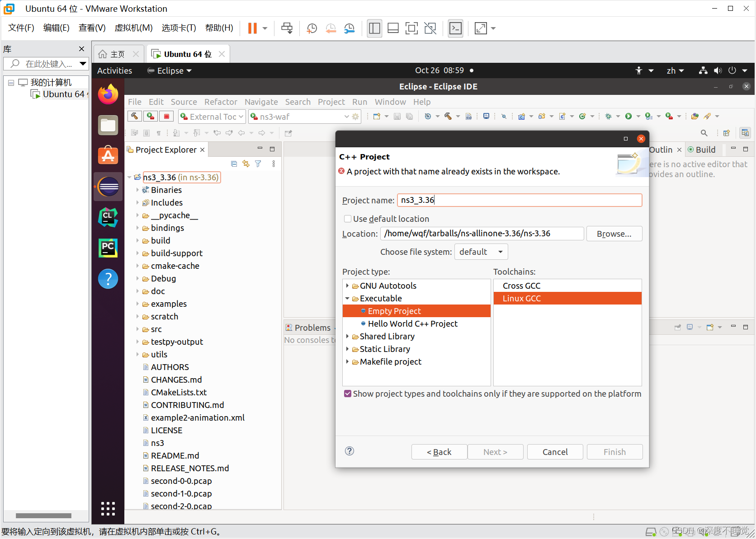Open CLion from the Ubuntu dock
The height and width of the screenshot is (539, 756).
pyautogui.click(x=108, y=217)
